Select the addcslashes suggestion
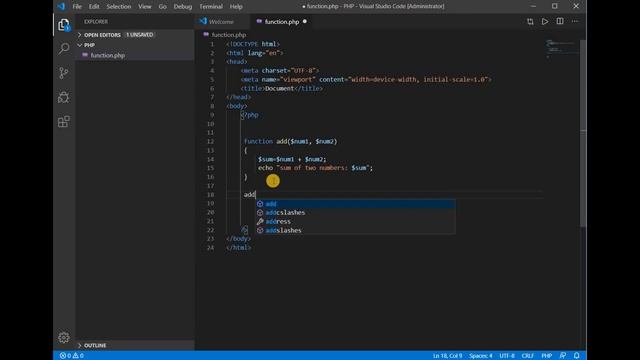The height and width of the screenshot is (360, 640). click(356, 213)
